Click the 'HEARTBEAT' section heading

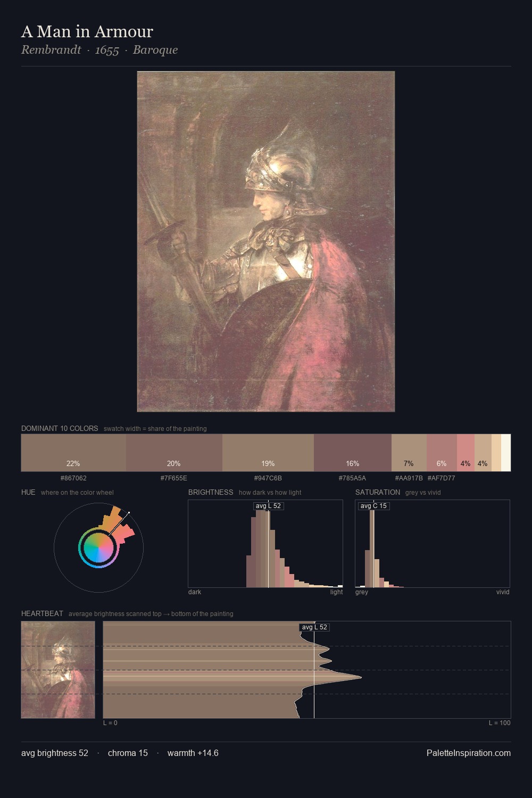point(42,613)
